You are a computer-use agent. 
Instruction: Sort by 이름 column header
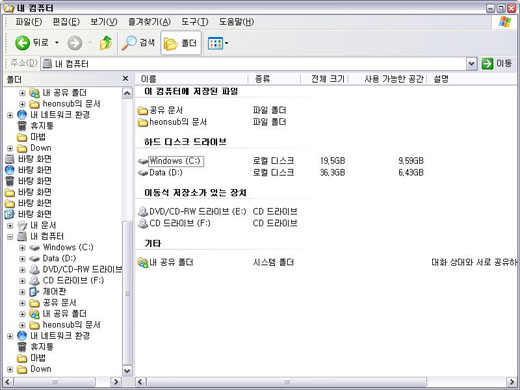coord(192,79)
